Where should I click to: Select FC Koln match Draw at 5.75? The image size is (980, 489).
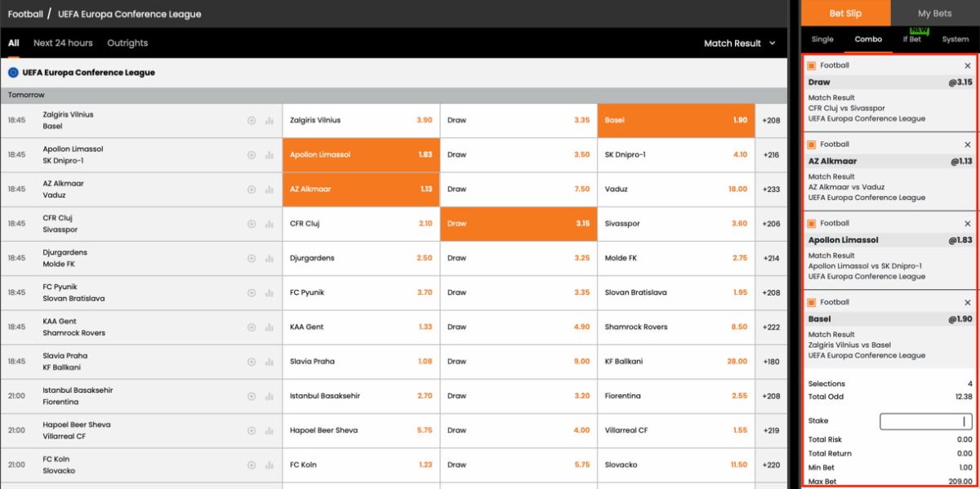[x=519, y=465]
